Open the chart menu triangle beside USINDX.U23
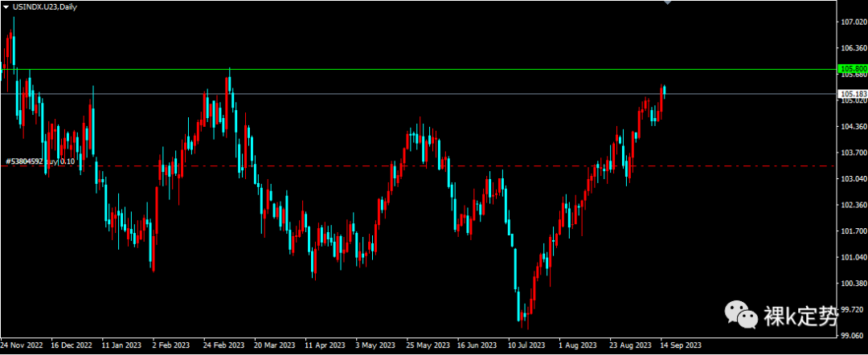 6,6
